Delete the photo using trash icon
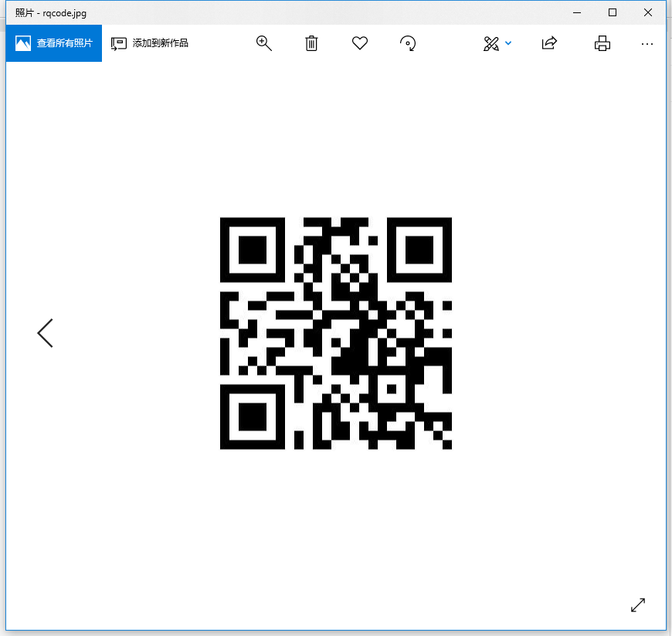Screen dimensions: 672x636 point(311,43)
